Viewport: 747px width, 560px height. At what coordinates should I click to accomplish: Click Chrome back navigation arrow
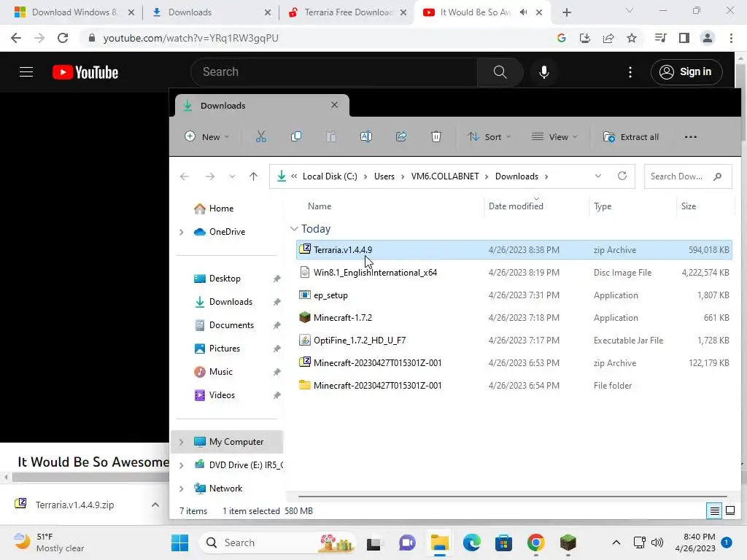[x=16, y=38]
